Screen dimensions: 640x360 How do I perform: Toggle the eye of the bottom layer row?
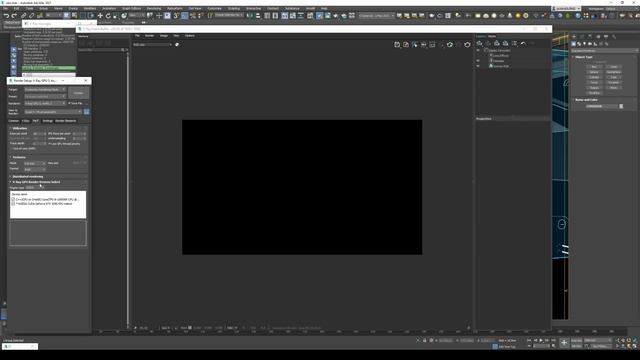point(478,66)
